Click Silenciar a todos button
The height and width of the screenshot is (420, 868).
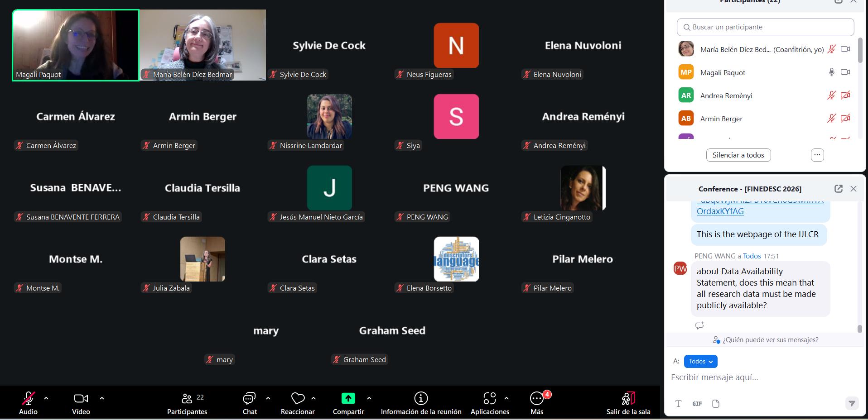738,155
